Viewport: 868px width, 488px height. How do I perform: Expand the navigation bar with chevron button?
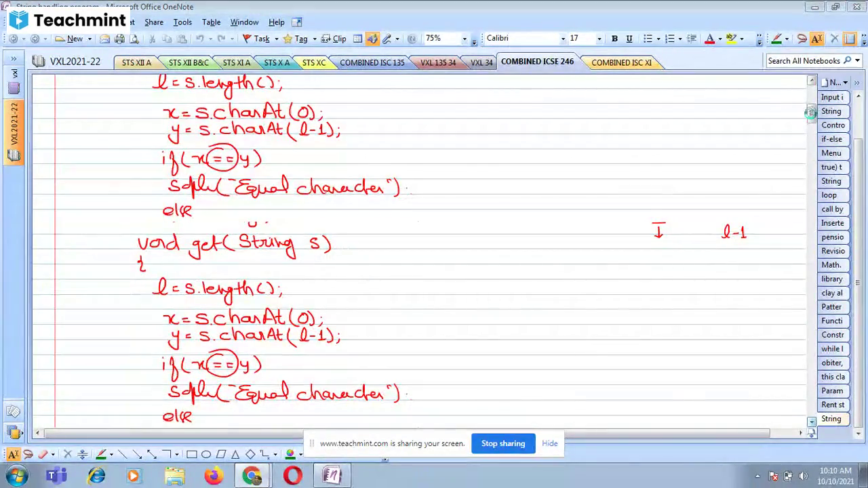click(x=14, y=59)
